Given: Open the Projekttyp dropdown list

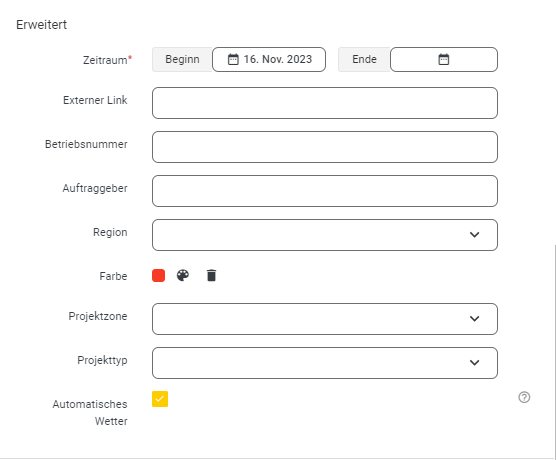Looking at the screenshot, I should pos(325,363).
